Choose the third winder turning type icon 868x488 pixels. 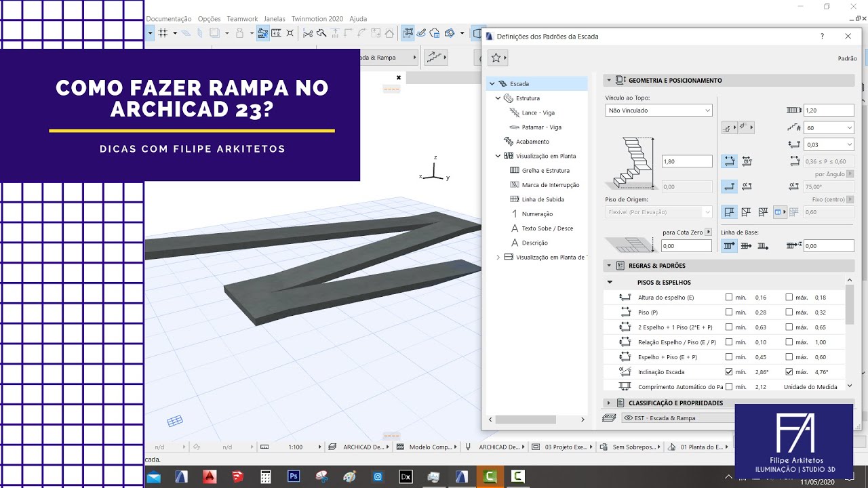pos(763,212)
